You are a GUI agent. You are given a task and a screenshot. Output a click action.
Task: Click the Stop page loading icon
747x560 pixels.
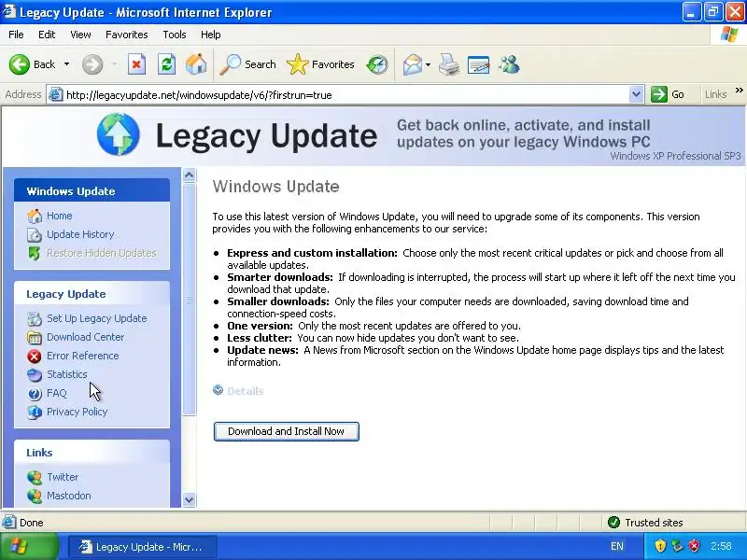pos(136,64)
